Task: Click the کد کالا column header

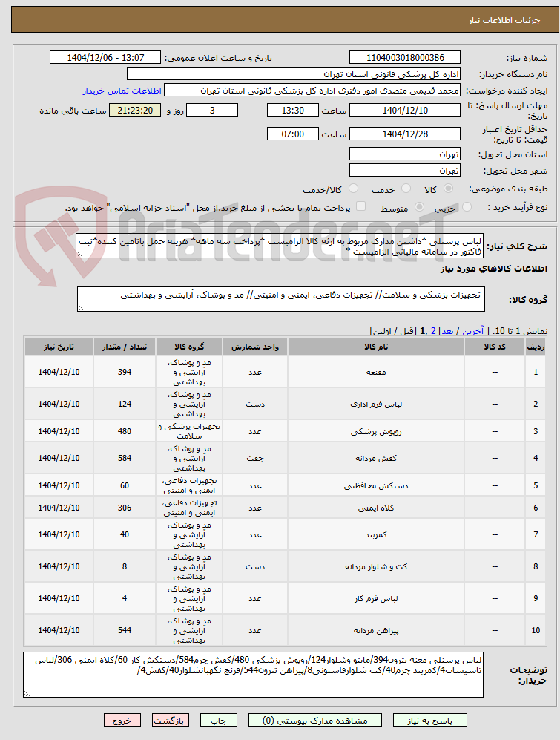Action: pos(495,347)
